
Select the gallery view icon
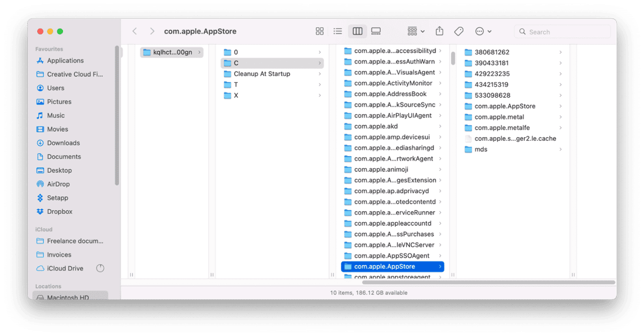tap(376, 32)
